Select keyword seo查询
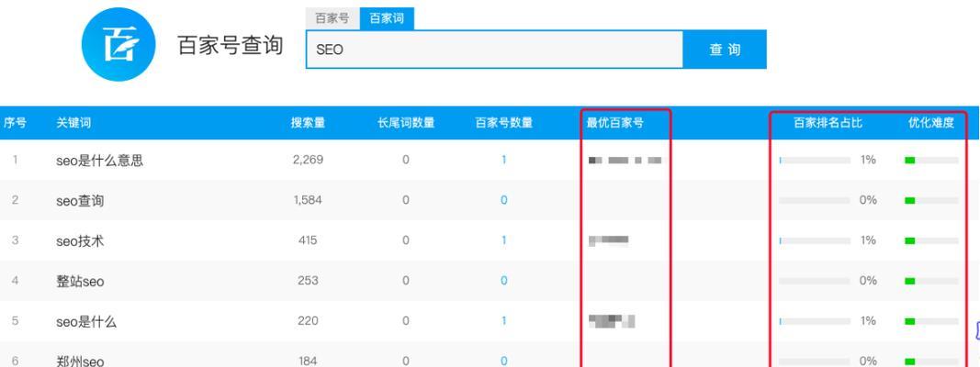This screenshot has width=980, height=367. pyautogui.click(x=80, y=201)
